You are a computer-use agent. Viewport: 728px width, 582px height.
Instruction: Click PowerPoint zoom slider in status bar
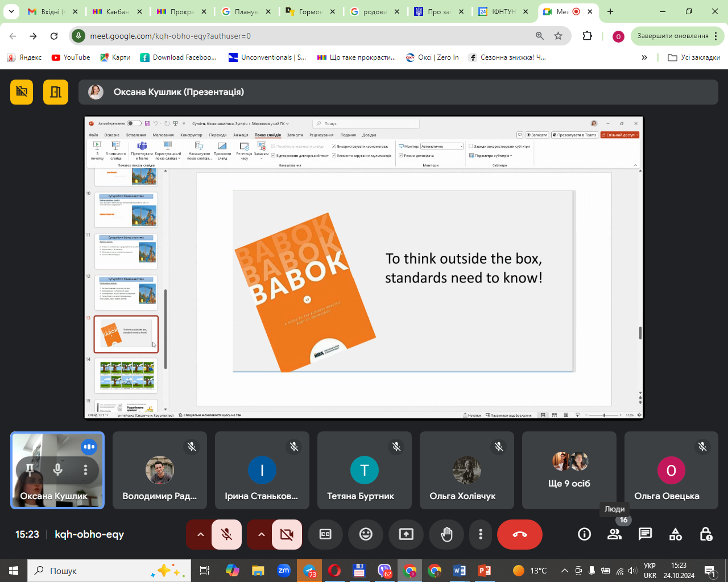tap(604, 415)
